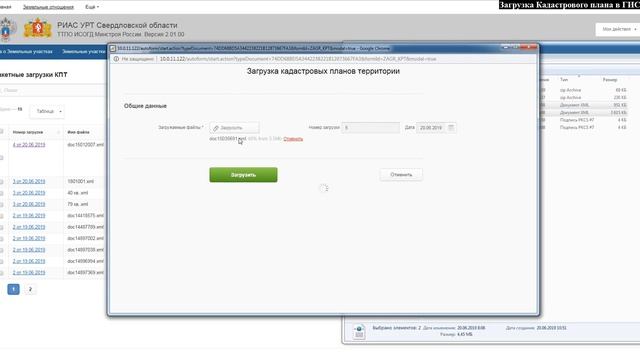This screenshot has width=640, height=360.
Task: Click the green 'Загрузить' button
Action: coord(243,175)
